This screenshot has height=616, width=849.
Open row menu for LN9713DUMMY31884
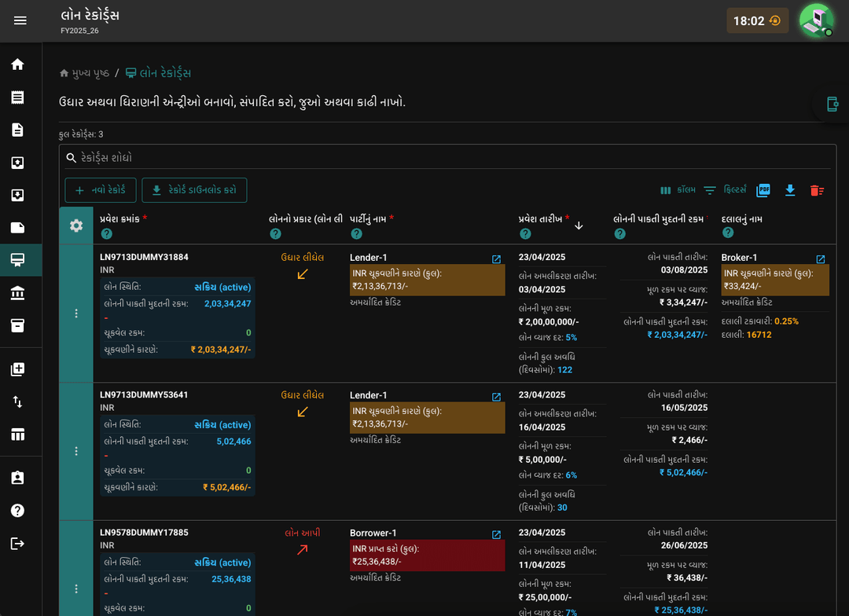tap(76, 313)
